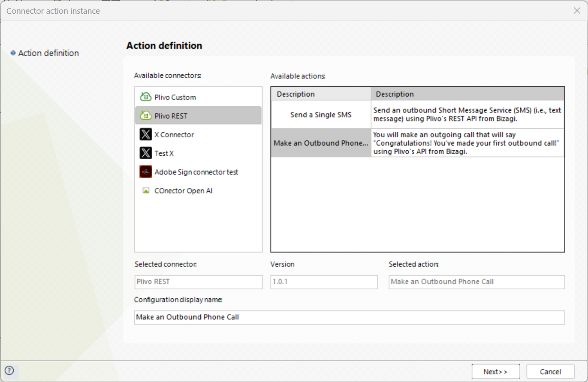Select the Plivo REST connector name

click(171, 116)
